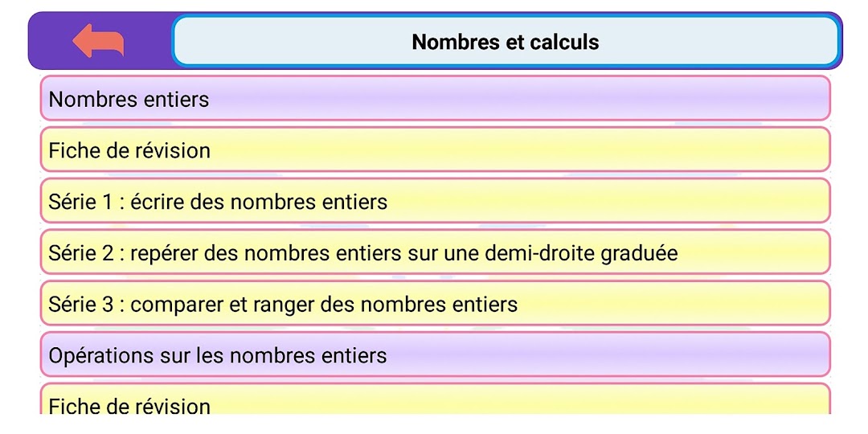Open Fiche de révision under Nombres entiers

[x=435, y=149]
